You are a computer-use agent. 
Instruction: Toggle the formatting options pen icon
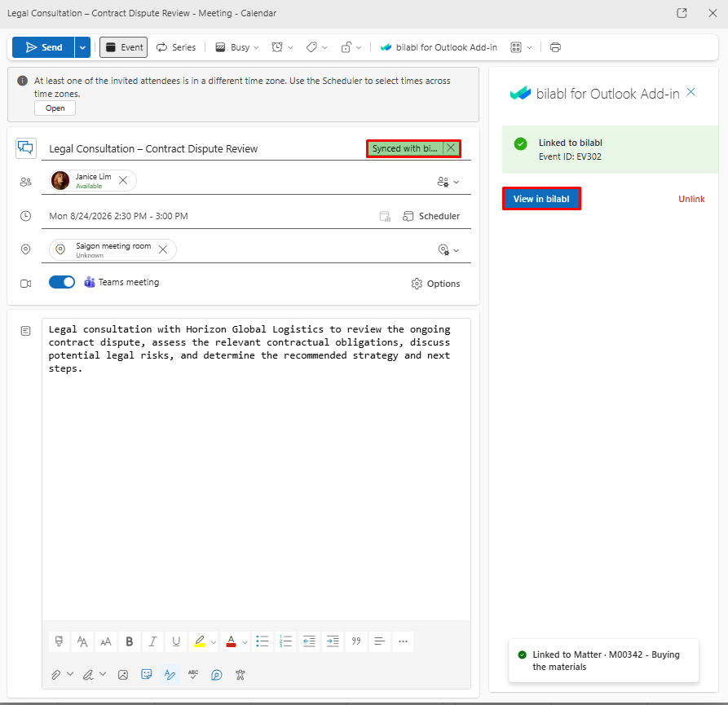(170, 675)
